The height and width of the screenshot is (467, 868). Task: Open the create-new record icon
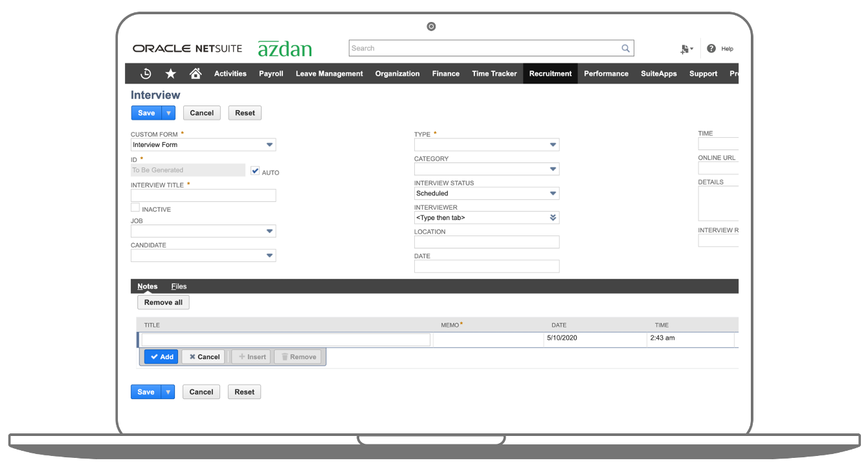684,48
